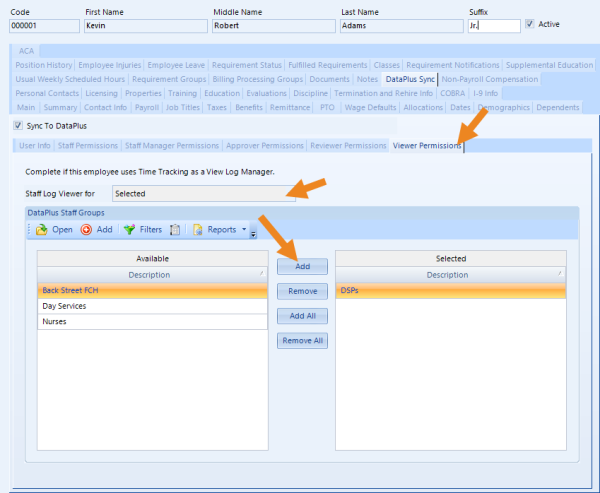Click the Remove All button
The image size is (600, 493).
tap(302, 341)
